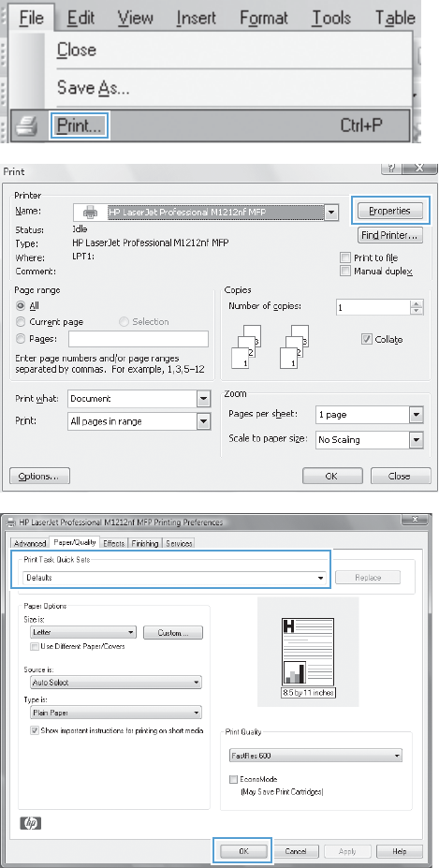Click Close in the Print dialog

[x=400, y=476]
